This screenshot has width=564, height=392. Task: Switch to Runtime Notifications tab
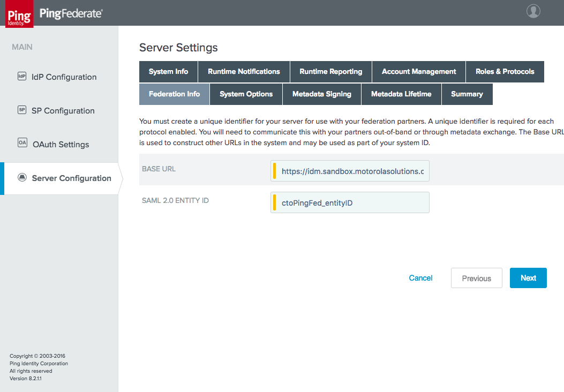click(x=244, y=72)
